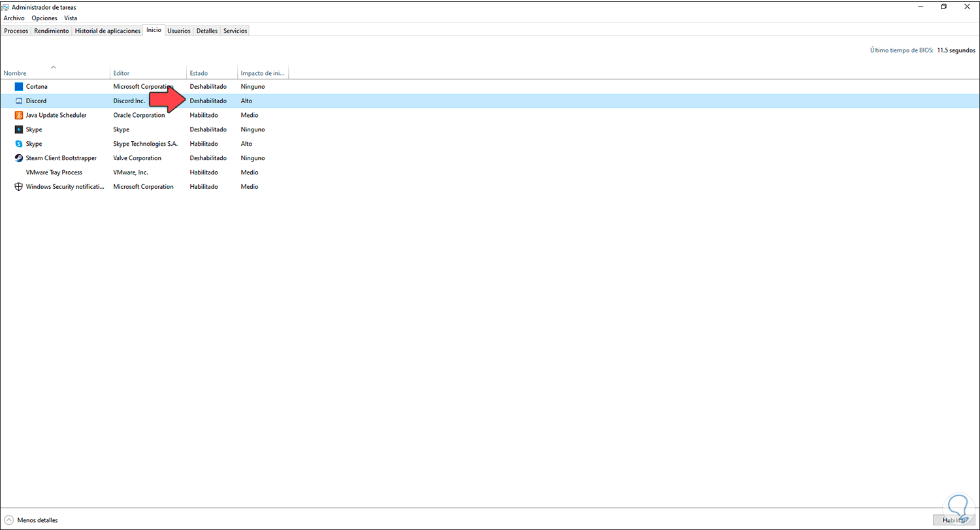
Task: Click Discord Inc. publisher cell
Action: click(129, 101)
